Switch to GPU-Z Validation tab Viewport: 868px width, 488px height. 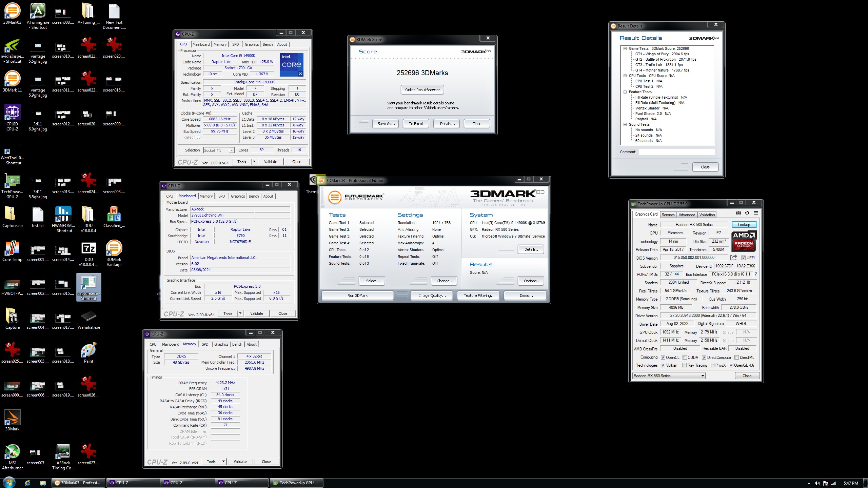[x=707, y=215]
